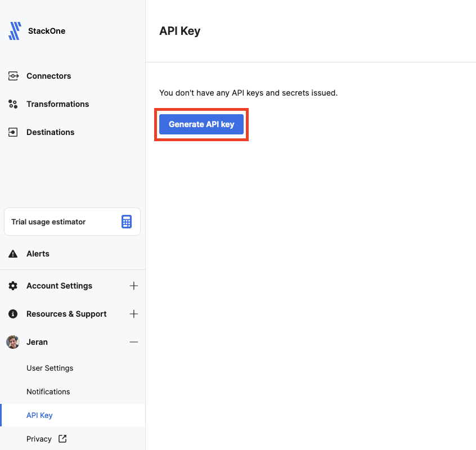Click the Destinations sidebar icon
This screenshot has height=450, width=476.
(x=13, y=132)
